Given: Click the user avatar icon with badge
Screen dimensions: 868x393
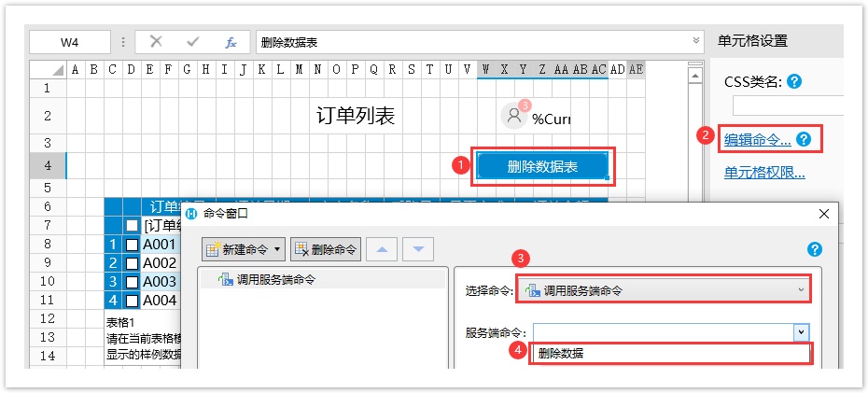Looking at the screenshot, I should pyautogui.click(x=514, y=116).
